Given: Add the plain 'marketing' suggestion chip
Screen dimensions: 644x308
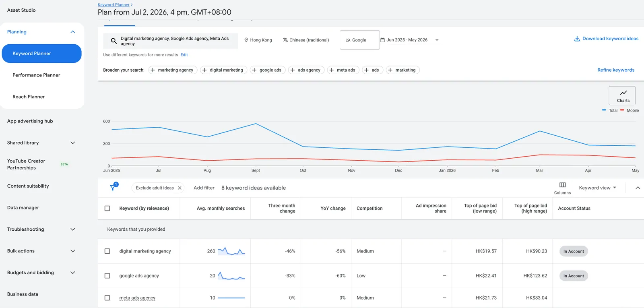Looking at the screenshot, I should 402,70.
